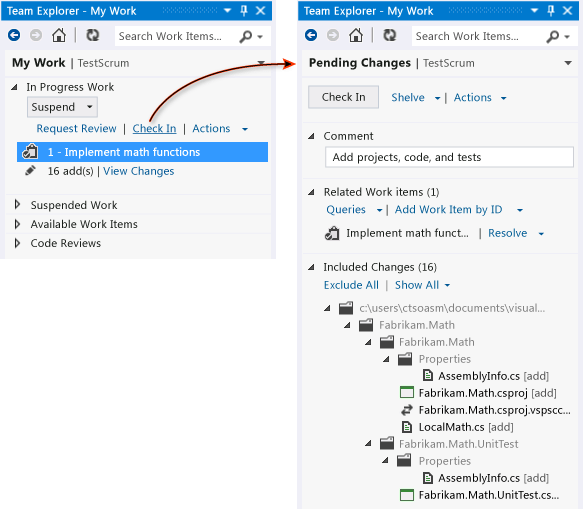Click the search magnifier in right panel

click(553, 36)
